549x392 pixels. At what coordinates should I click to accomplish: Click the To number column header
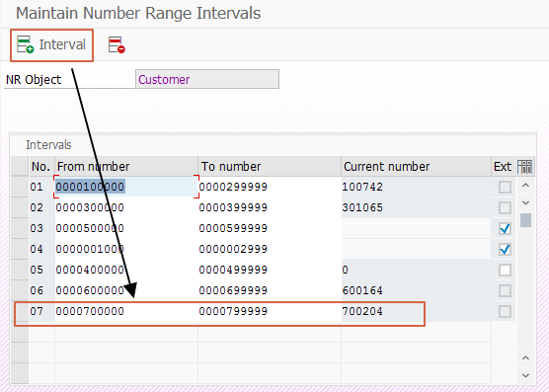(270, 166)
